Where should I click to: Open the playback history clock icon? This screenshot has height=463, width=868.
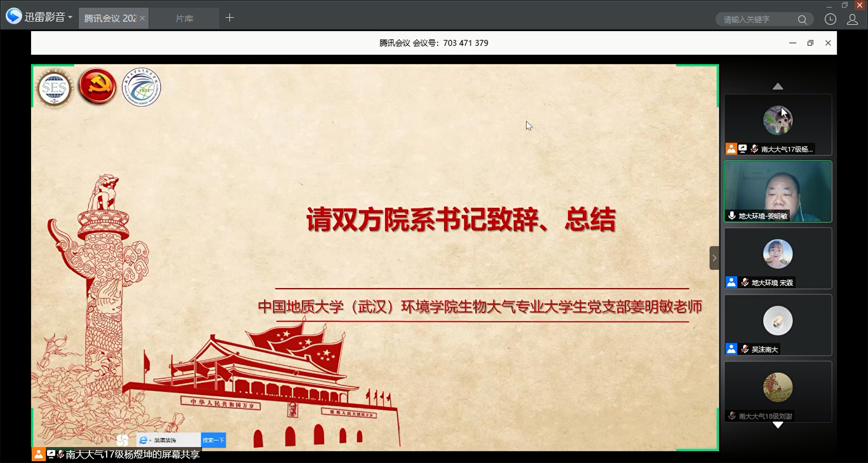(830, 19)
